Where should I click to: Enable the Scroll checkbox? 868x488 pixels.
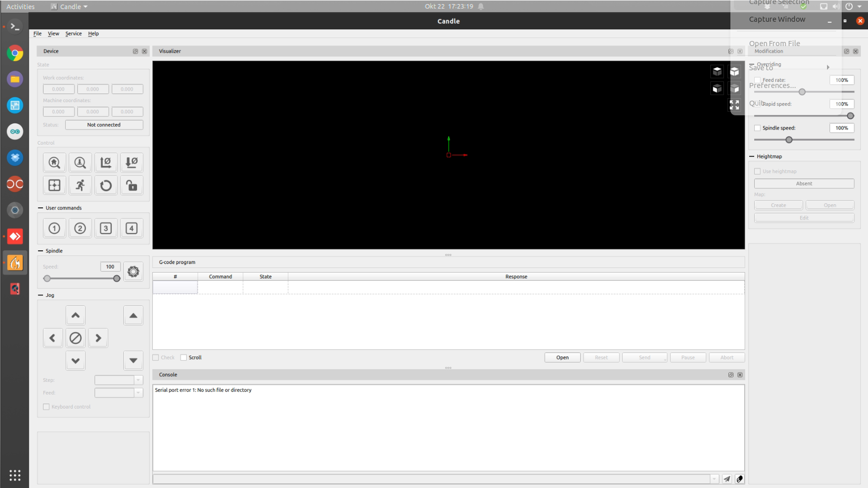184,358
